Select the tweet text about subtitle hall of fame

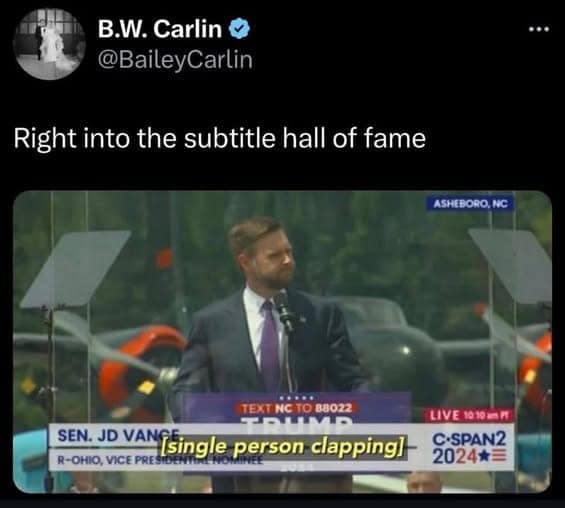tap(220, 138)
